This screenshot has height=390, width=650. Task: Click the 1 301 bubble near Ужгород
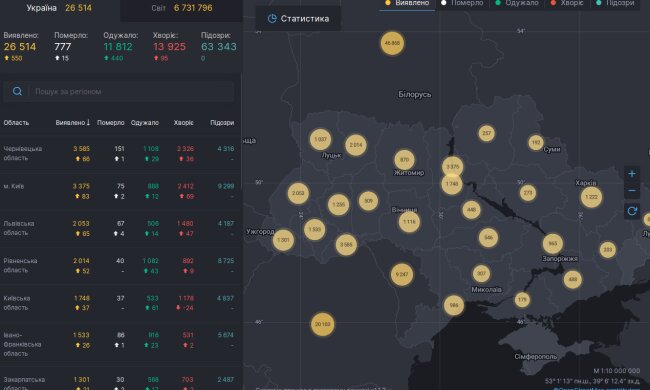283,240
